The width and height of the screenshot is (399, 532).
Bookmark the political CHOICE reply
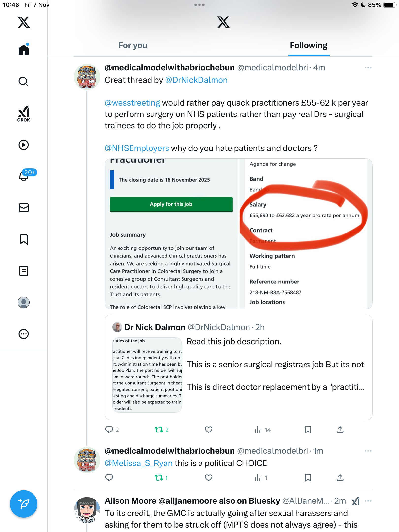click(x=308, y=478)
